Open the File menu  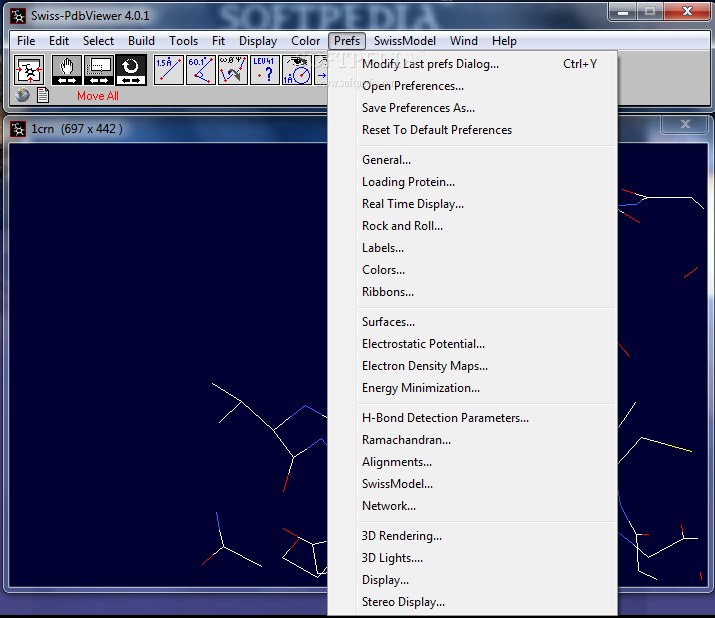tap(26, 41)
